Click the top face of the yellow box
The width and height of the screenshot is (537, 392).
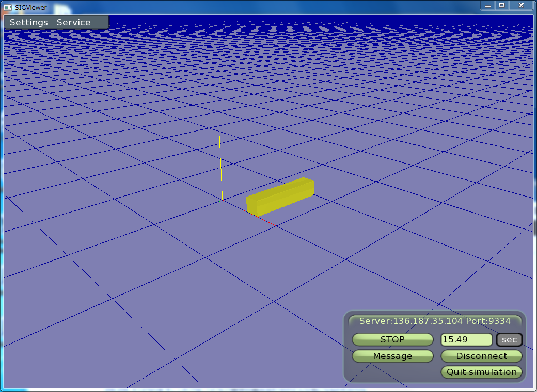[x=281, y=188]
